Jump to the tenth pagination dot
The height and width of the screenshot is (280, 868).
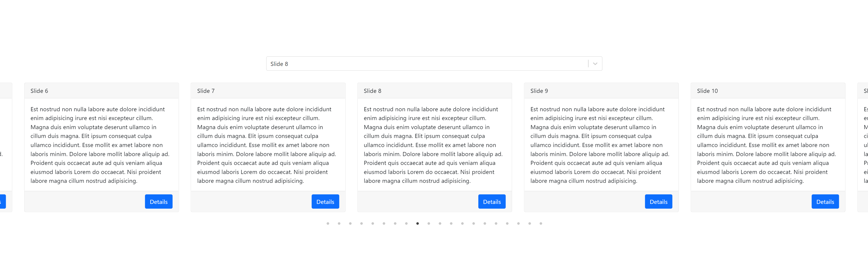click(x=429, y=223)
